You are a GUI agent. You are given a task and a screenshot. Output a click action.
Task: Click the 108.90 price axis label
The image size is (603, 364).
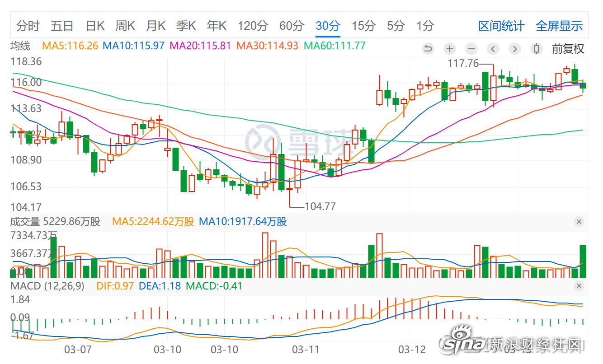click(26, 160)
